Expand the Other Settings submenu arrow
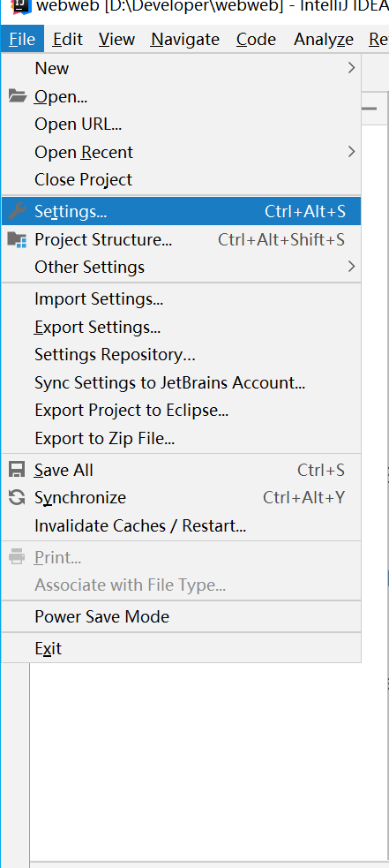 click(351, 267)
